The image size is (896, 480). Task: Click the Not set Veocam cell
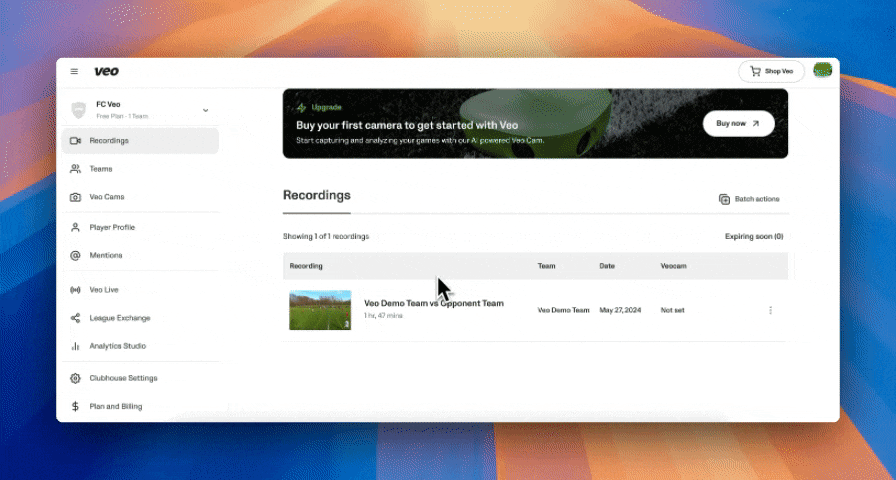pos(672,310)
